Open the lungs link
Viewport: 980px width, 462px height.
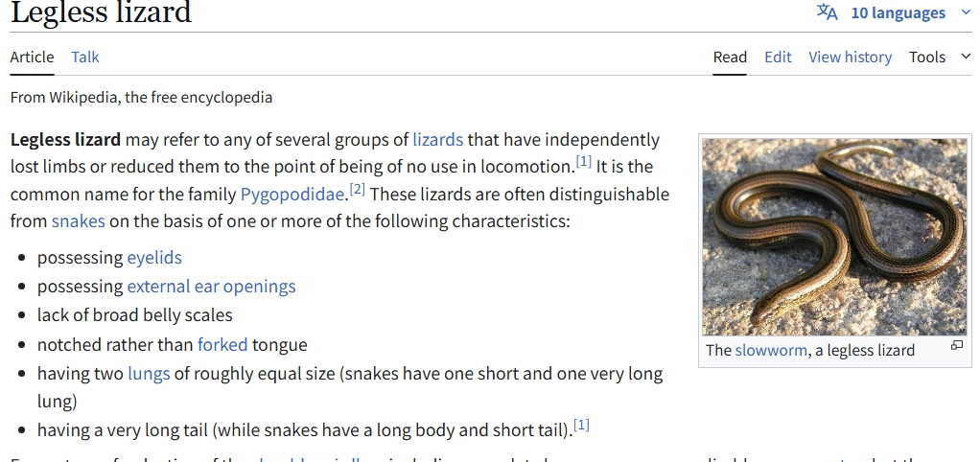pyautogui.click(x=149, y=374)
